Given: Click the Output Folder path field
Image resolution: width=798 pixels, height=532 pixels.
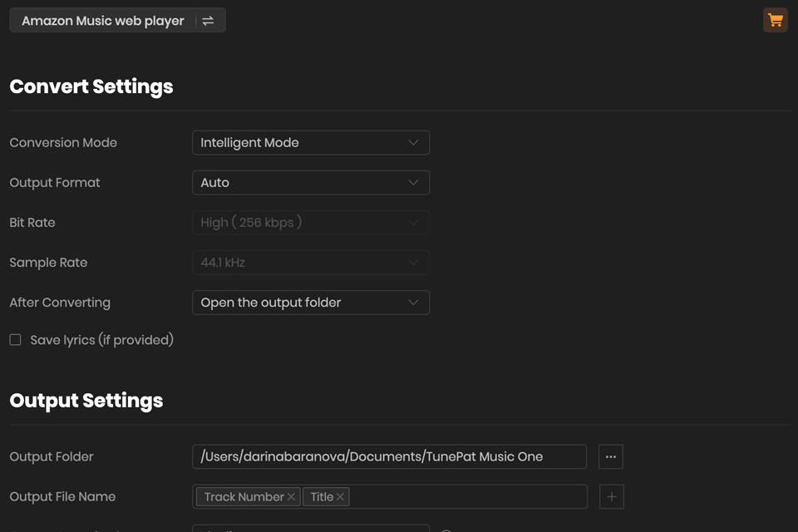Looking at the screenshot, I should pyautogui.click(x=389, y=456).
